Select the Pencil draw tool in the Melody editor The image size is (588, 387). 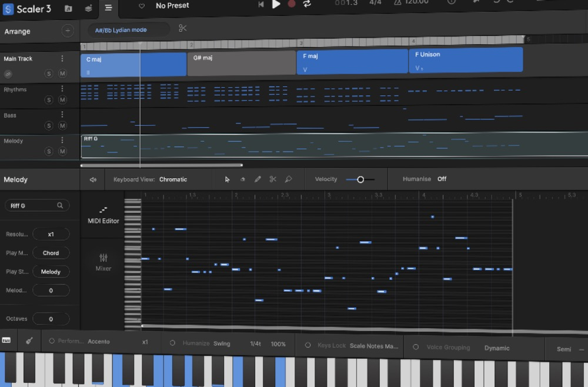tap(258, 179)
